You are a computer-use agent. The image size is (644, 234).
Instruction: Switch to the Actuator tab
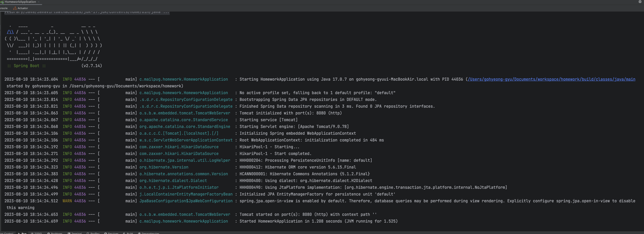20,8
